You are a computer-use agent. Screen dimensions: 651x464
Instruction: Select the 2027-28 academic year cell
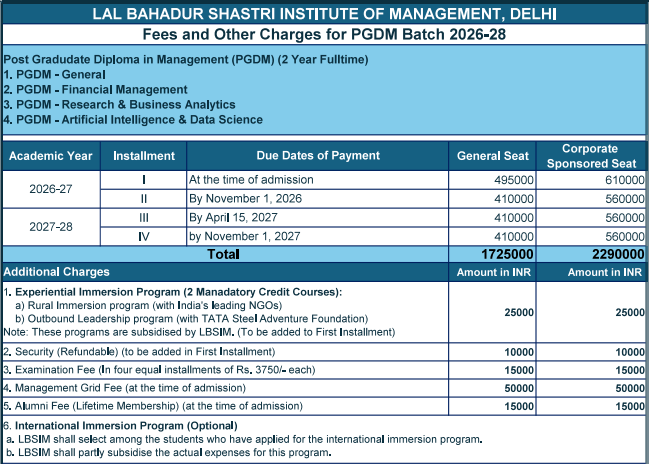click(50, 227)
